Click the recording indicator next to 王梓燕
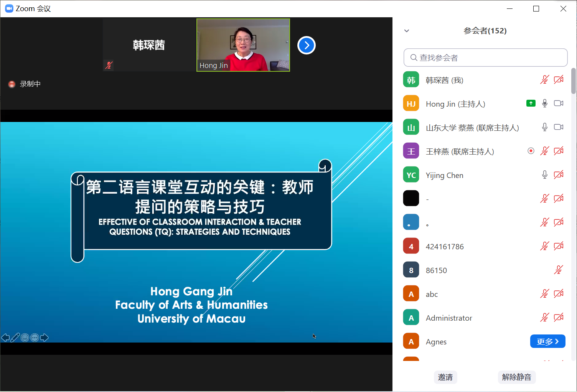 click(531, 151)
